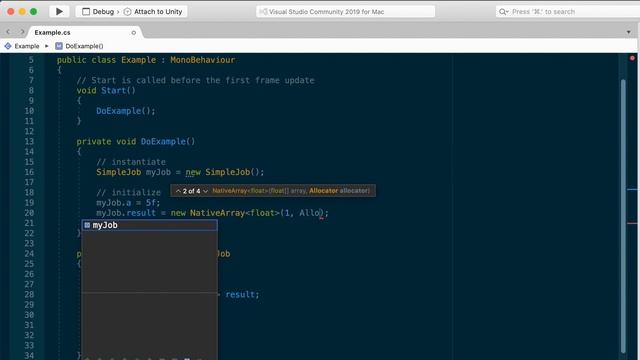This screenshot has width=640, height=360.
Task: Click the unsaved dot on Example.cs tab
Action: pyautogui.click(x=133, y=32)
